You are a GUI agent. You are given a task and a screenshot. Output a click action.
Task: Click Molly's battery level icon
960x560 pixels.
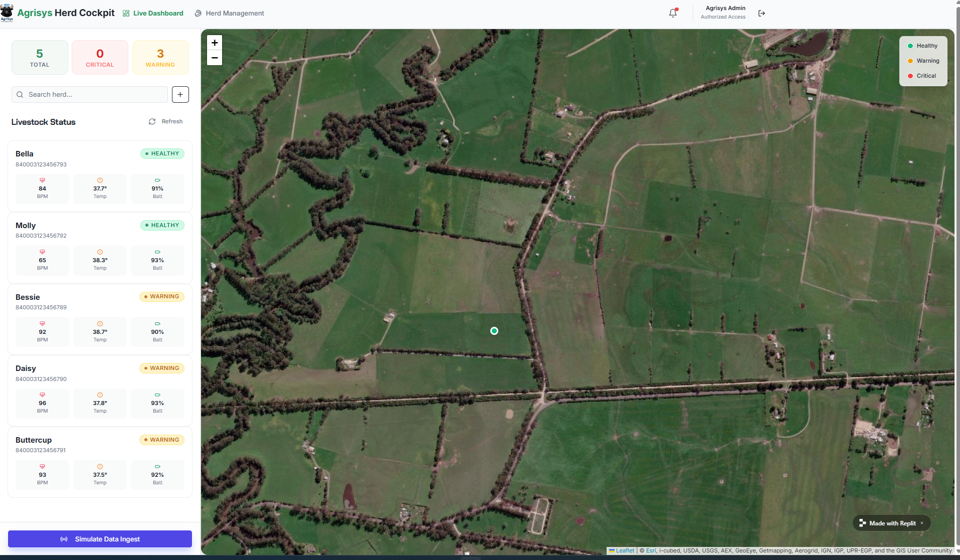pyautogui.click(x=157, y=252)
